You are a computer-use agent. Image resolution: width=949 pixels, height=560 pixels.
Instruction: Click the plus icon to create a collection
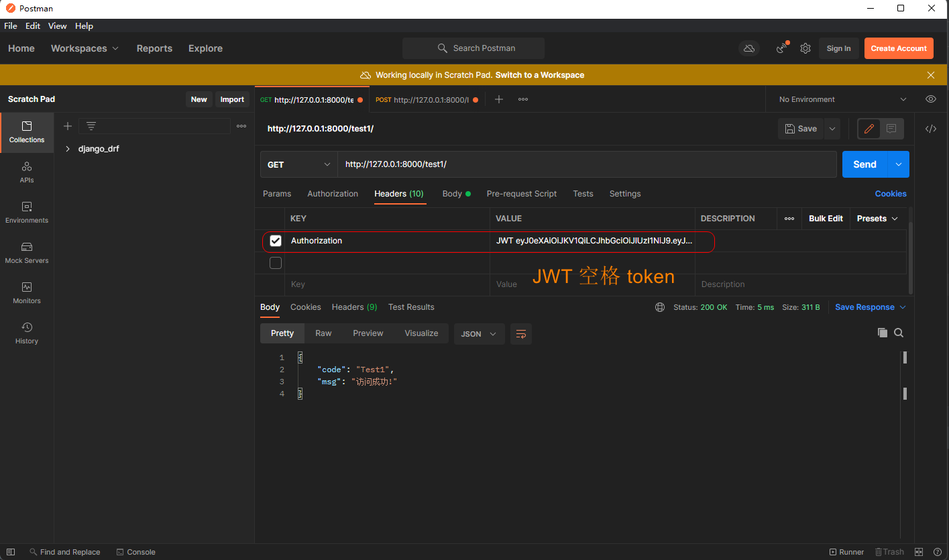[x=67, y=126]
